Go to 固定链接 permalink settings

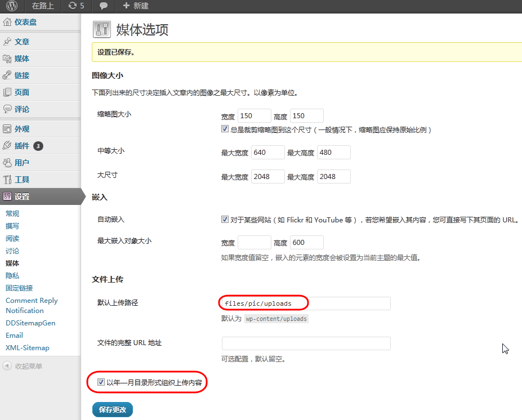point(19,288)
